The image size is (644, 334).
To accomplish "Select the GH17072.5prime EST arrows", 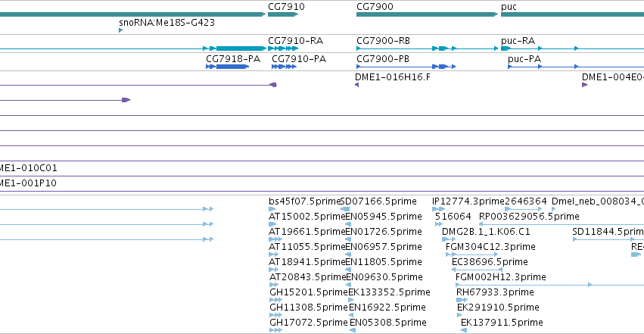I will point(275,330).
